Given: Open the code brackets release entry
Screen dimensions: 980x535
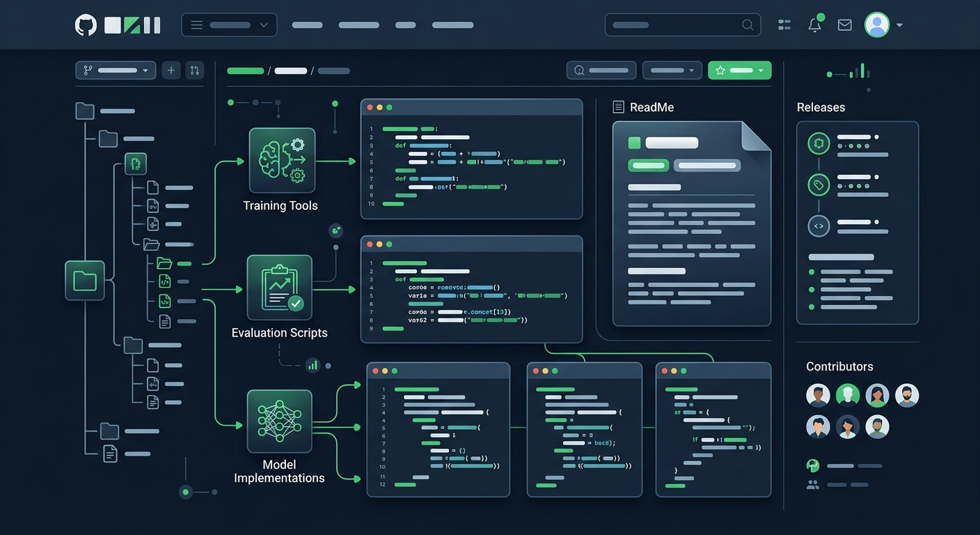Looking at the screenshot, I should pos(819,226).
